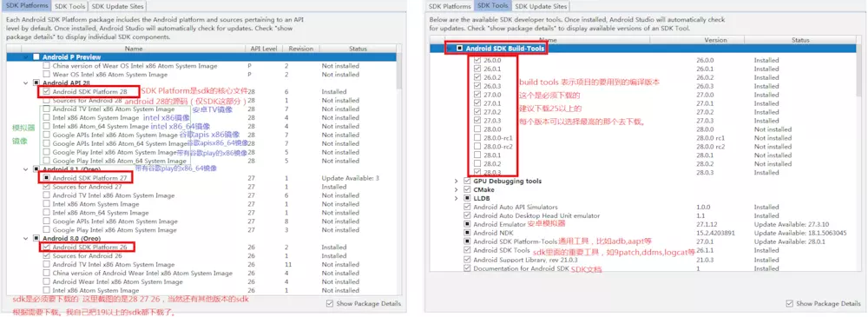Select the 'Update Available: 3' status cell
The width and height of the screenshot is (868, 317).
tap(351, 178)
